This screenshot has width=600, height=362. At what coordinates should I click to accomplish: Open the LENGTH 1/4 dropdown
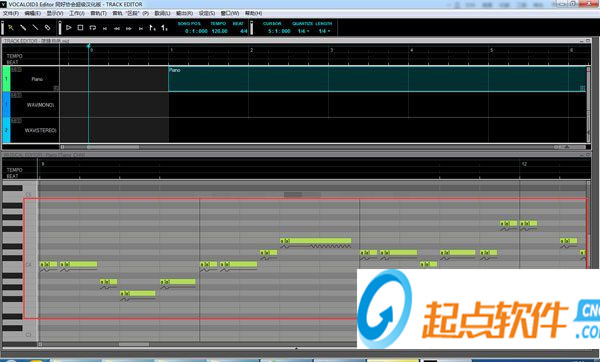coord(324,31)
